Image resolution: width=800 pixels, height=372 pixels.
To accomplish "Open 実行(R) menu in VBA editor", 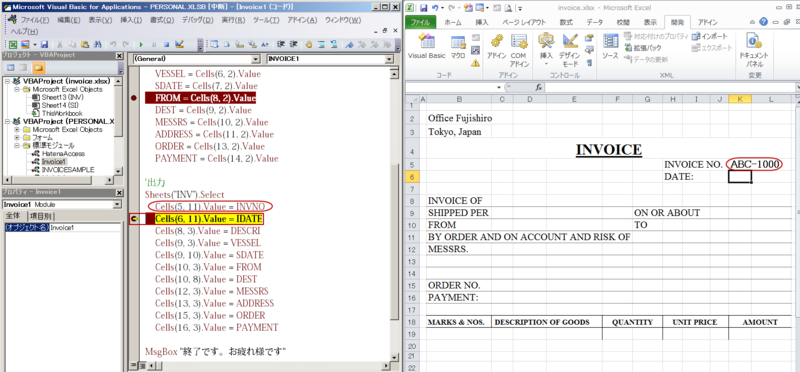I will (234, 20).
